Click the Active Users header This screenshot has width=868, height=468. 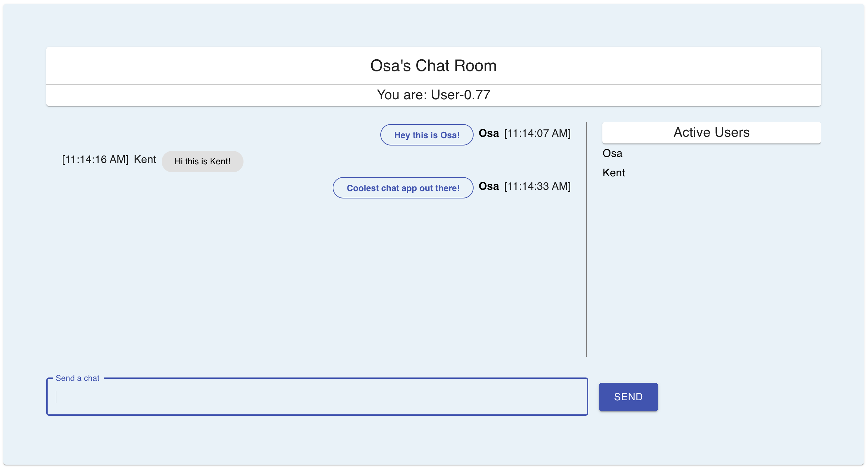pos(711,132)
